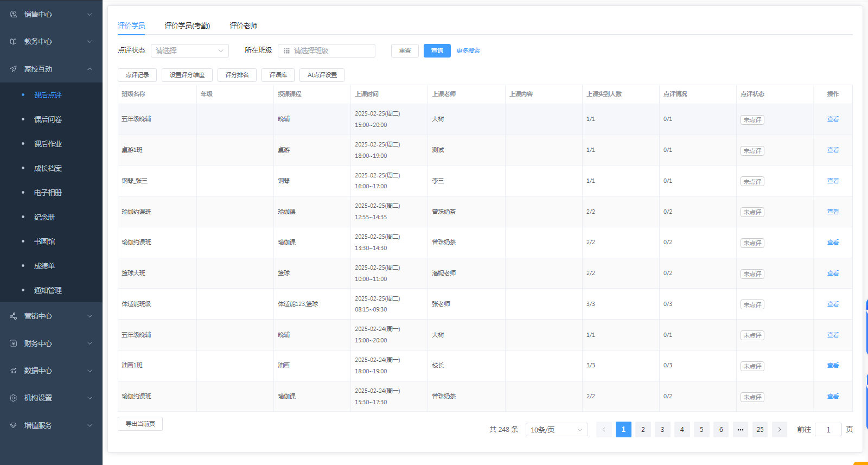The image size is (868, 465).
Task: Click the 共 248 条 total count
Action: [x=504, y=429]
